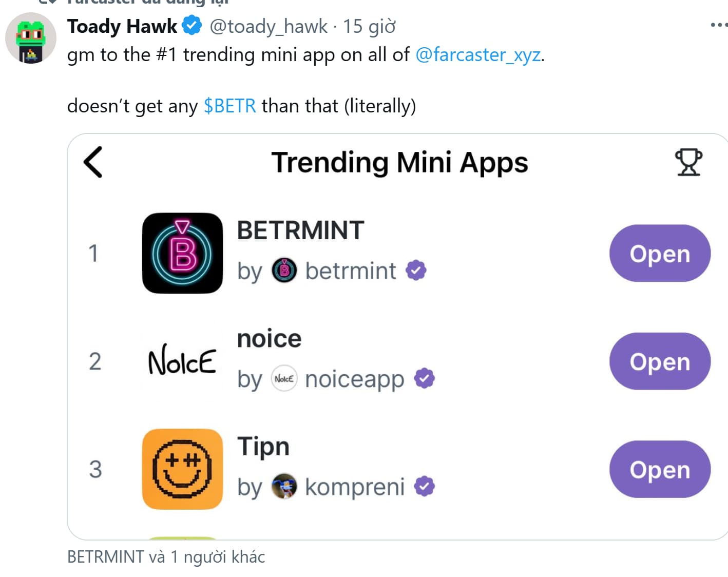This screenshot has height=577, width=728.
Task: Click the blue verified badge next to Toady Hawk
Action: [x=191, y=25]
